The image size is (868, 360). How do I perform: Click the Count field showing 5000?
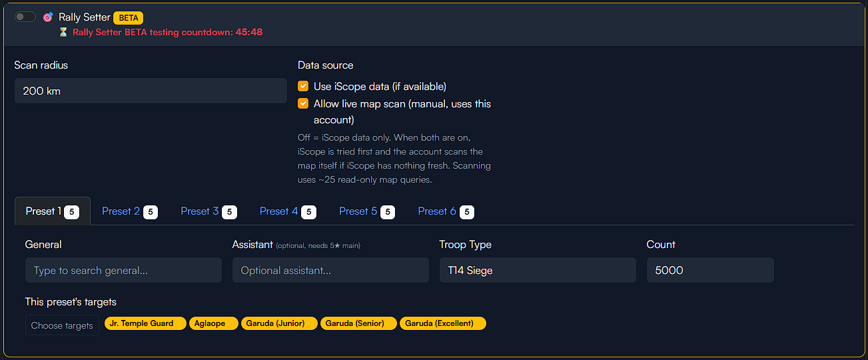coord(710,271)
